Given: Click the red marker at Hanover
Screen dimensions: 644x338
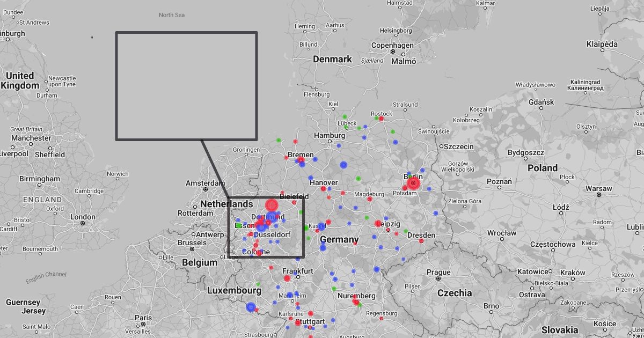Looking at the screenshot, I should click(323, 189).
